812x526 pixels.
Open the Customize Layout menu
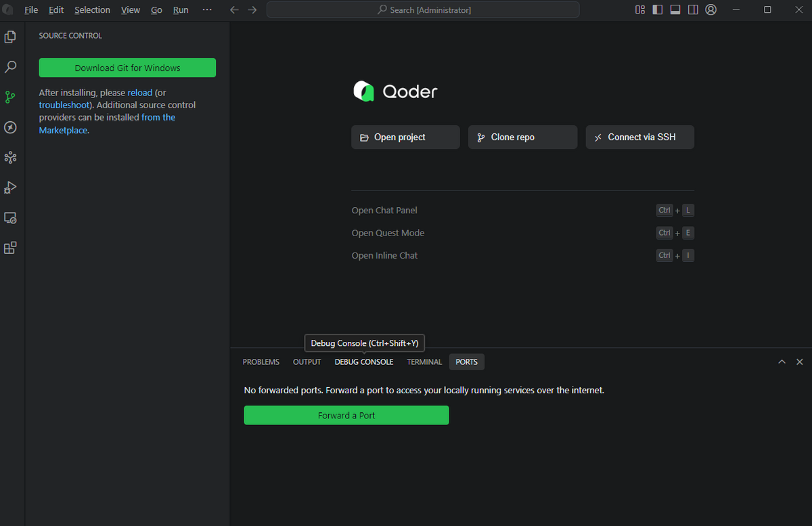coord(640,9)
